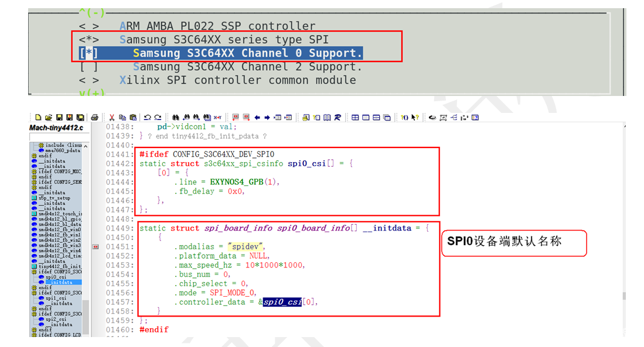Select mma7660_pdata in symbol list
This screenshot has width=644, height=347.
pos(63,150)
